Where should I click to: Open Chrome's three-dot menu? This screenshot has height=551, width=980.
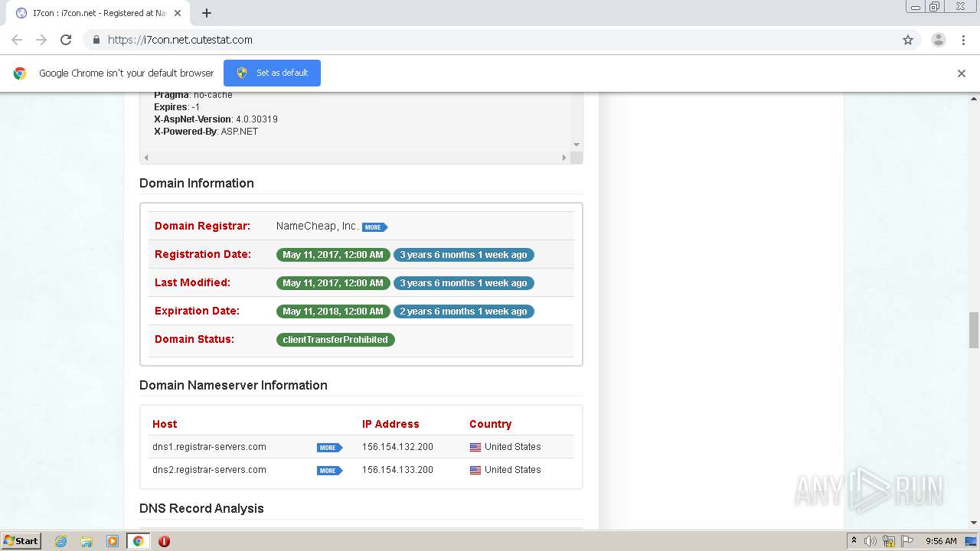[x=963, y=40]
